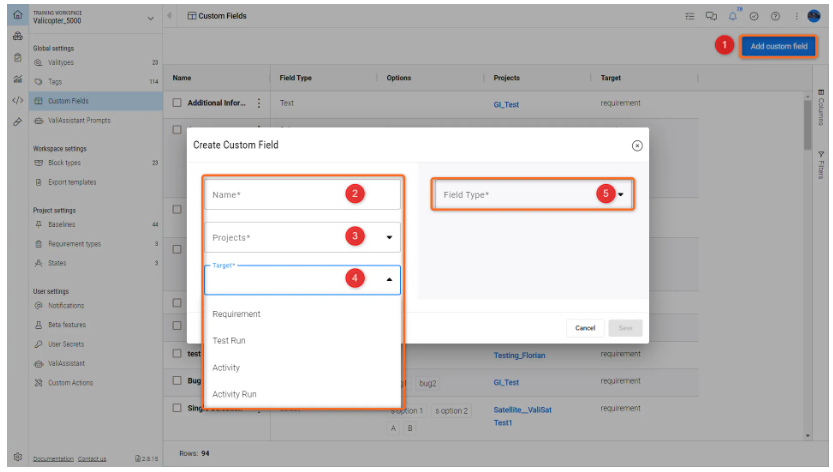Expand the Valicopter_5000 workspace selector

(x=151, y=17)
